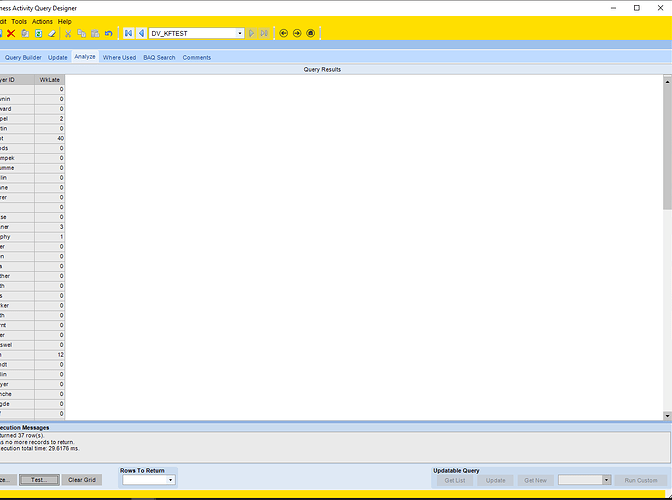Expand the DV_KFTEST query ID dropdown
The width and height of the screenshot is (672, 500).
click(x=240, y=33)
